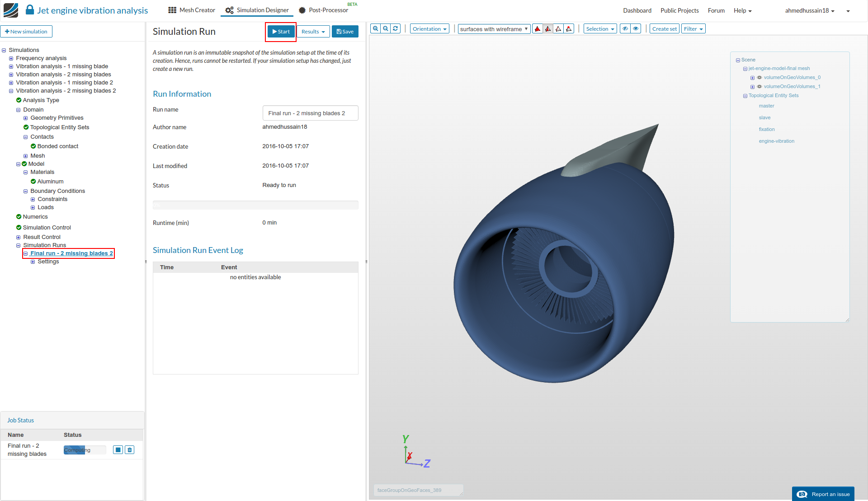Open the Post-Processor tab
868x501 pixels.
[324, 10]
